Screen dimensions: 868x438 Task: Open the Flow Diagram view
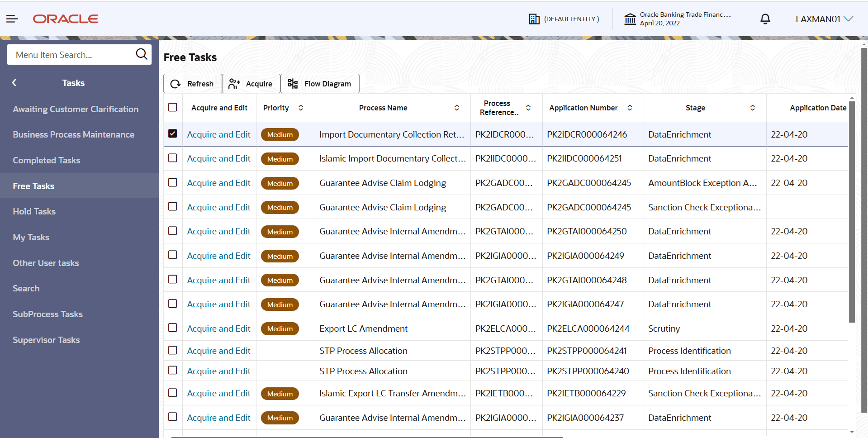click(320, 84)
